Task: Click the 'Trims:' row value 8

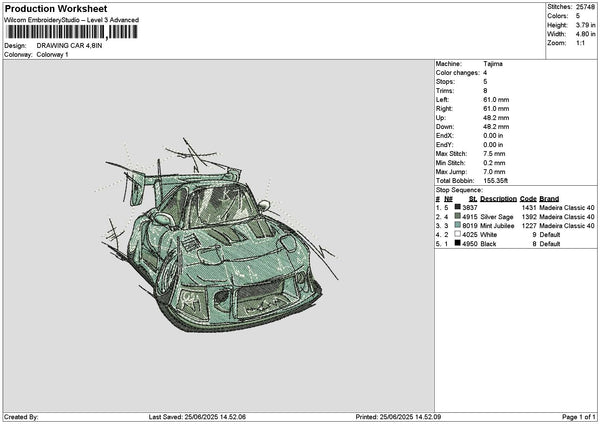Action: pyautogui.click(x=485, y=91)
